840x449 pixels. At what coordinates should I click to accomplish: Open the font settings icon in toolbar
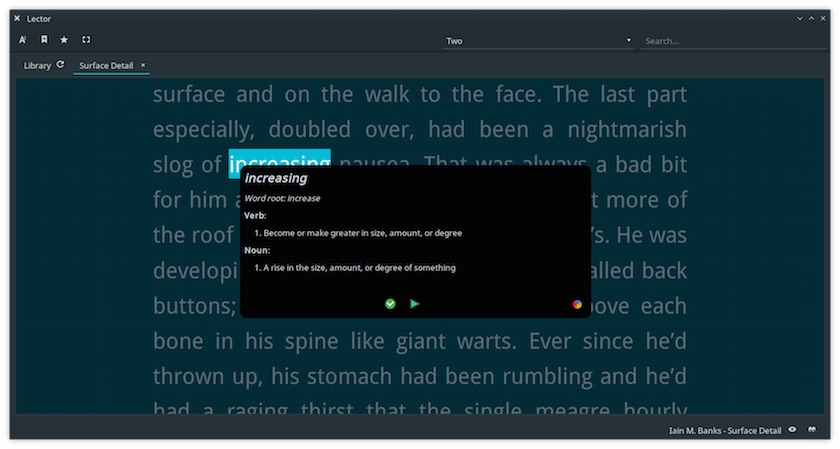[x=22, y=40]
